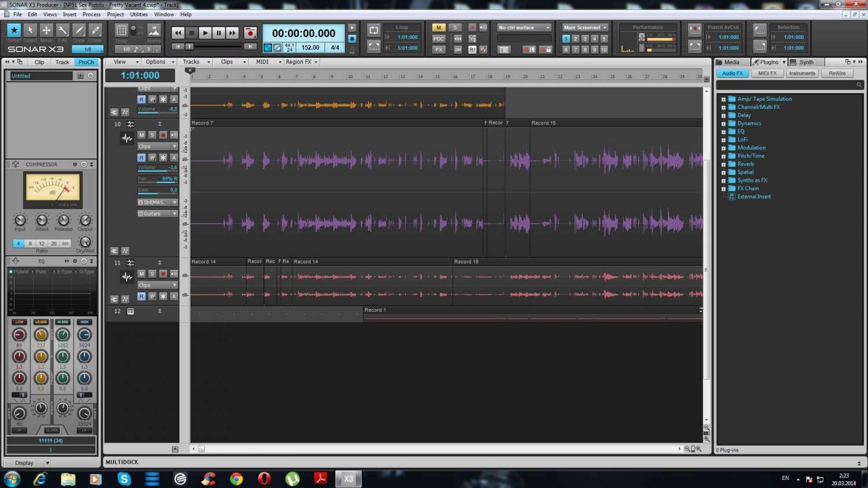868x488 pixels.
Task: Solo track 11
Action: pos(152,274)
